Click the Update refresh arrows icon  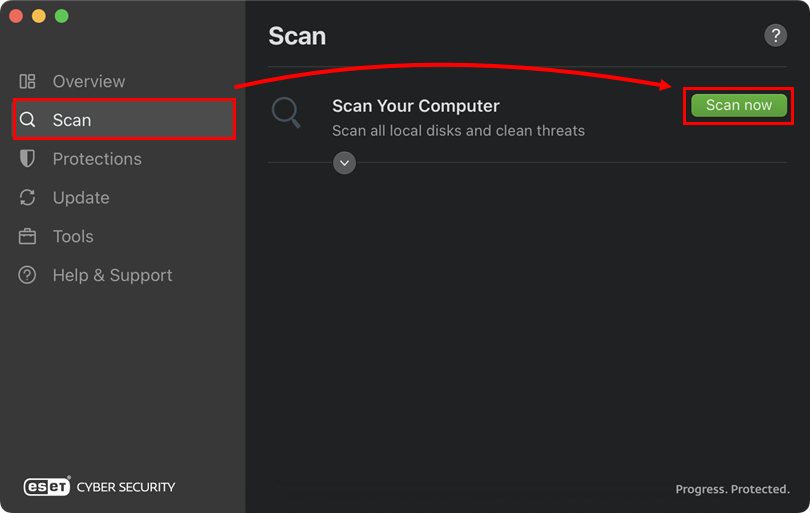click(28, 198)
